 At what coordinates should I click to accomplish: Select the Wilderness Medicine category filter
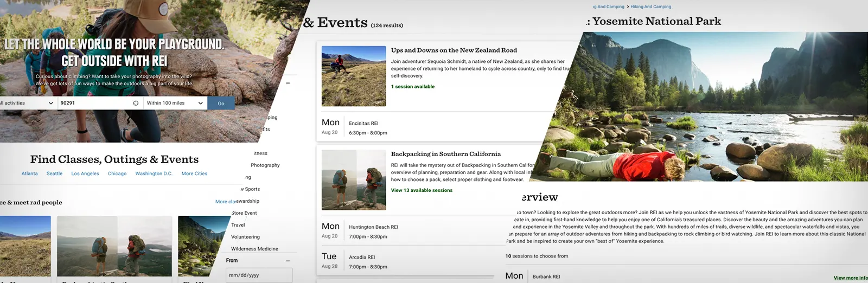pos(254,249)
